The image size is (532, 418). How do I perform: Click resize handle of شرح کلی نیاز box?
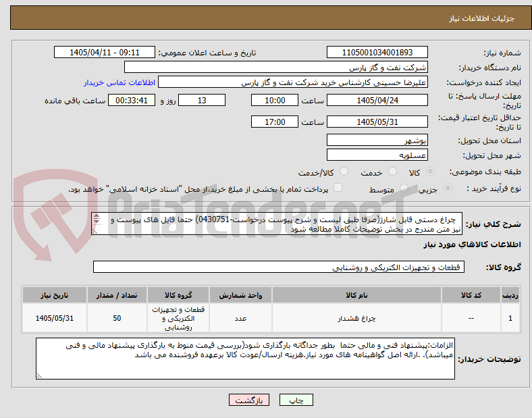point(95,232)
